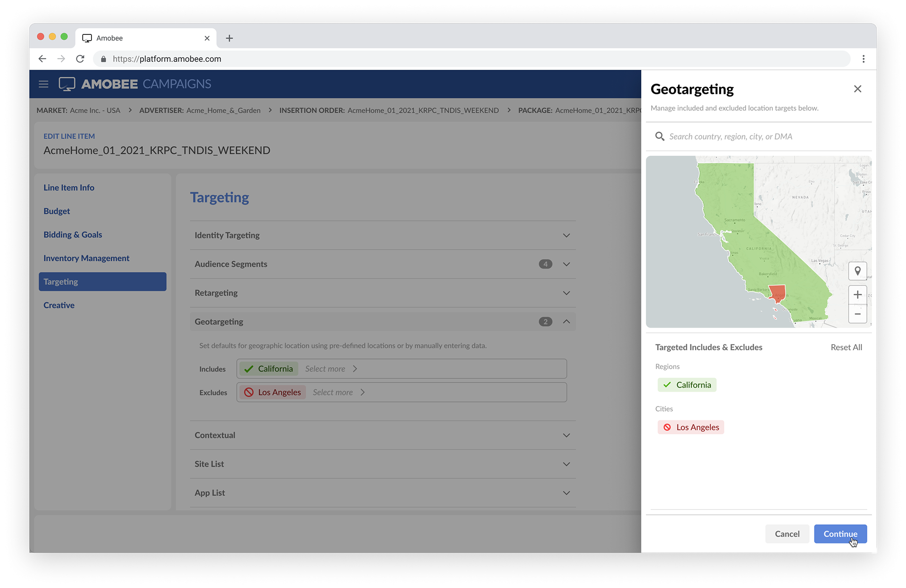Click the check icon on the California region tag
Screen dimensions: 906x588
[x=667, y=385]
